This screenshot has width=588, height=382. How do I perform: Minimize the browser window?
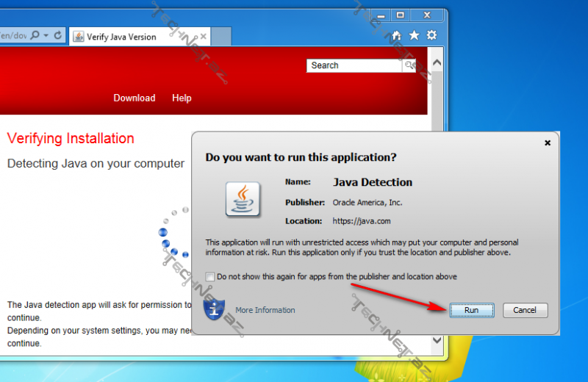tap(381, 15)
